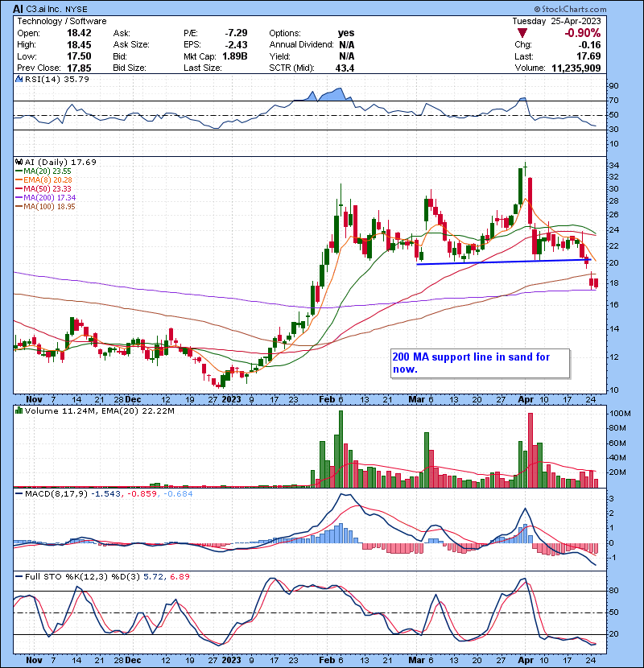The height and width of the screenshot is (668, 644).
Task: Click the Ask Size: label
Action: coord(131,45)
